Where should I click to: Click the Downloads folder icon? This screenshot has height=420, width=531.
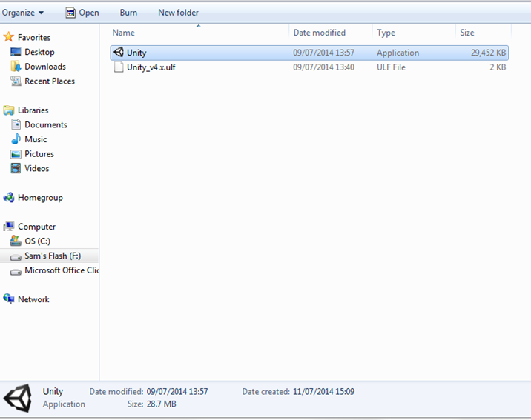16,66
